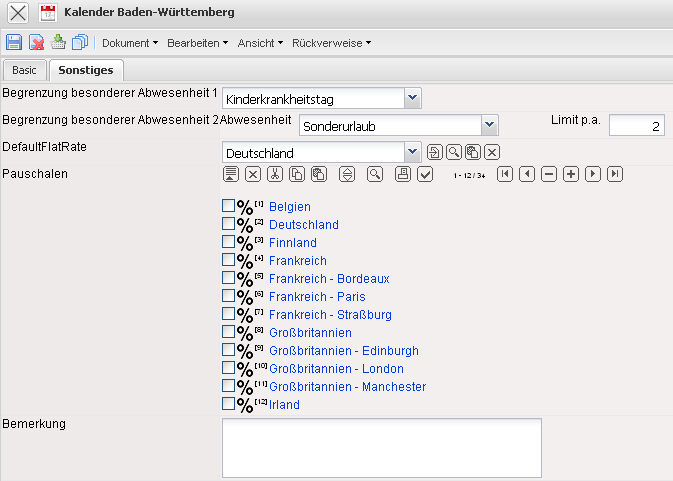
Task: Tick the checkbox next to Belgien
Action: (228, 206)
